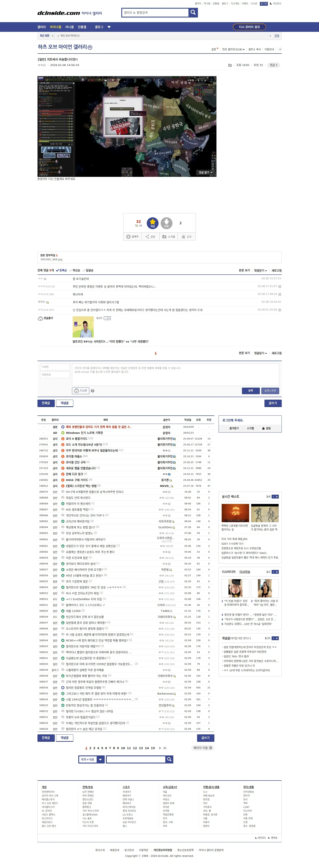
Task: Click the small arrow box after 이용안내
Action: click(280, 50)
